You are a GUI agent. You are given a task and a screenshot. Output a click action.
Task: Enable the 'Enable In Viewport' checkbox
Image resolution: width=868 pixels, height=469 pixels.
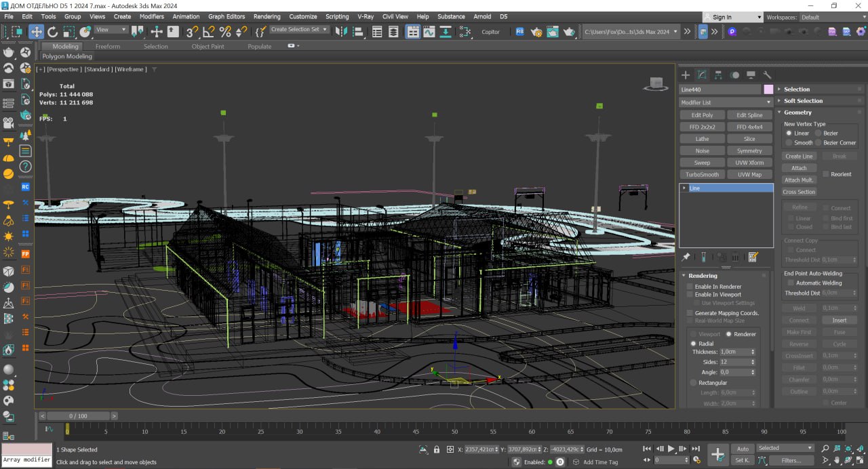(690, 295)
